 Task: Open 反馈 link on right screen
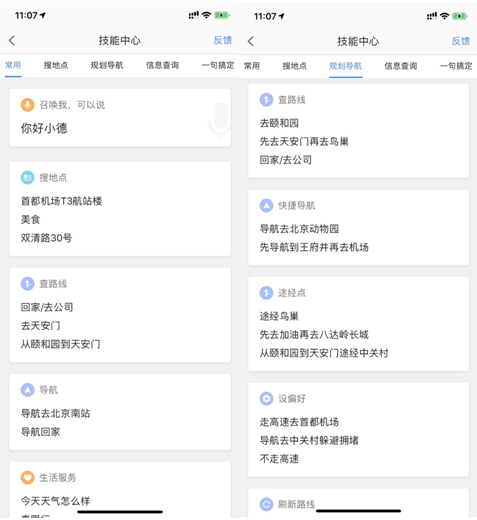[x=461, y=41]
